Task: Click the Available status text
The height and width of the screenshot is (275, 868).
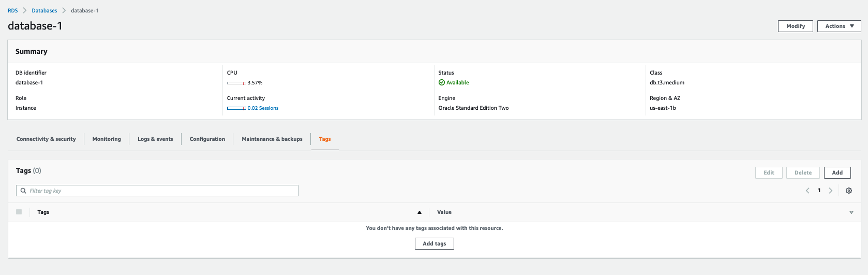Action: pyautogui.click(x=458, y=83)
